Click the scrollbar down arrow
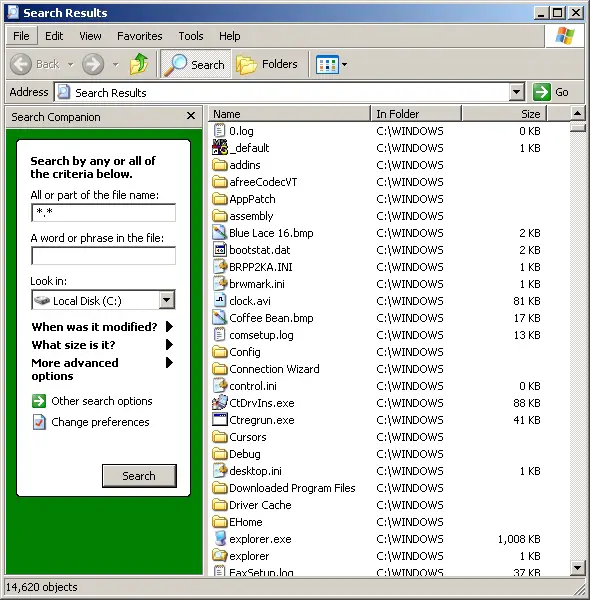The width and height of the screenshot is (590, 600). pyautogui.click(x=577, y=567)
